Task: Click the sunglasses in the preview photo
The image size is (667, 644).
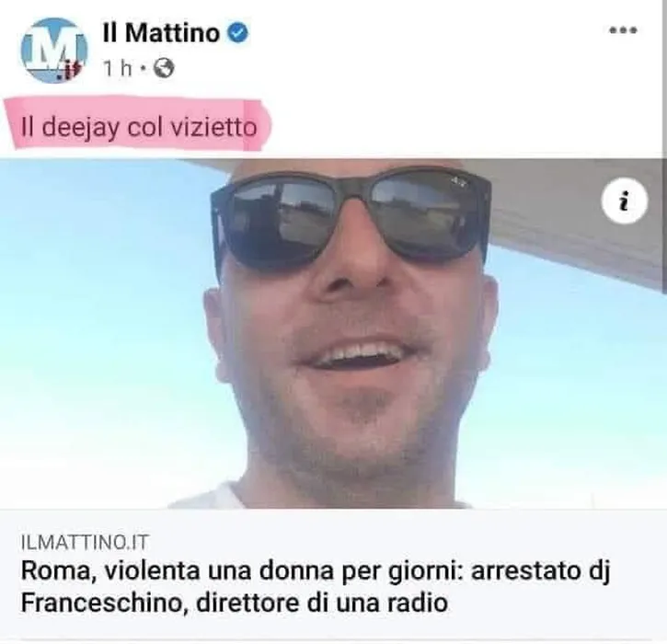Action: (351, 213)
